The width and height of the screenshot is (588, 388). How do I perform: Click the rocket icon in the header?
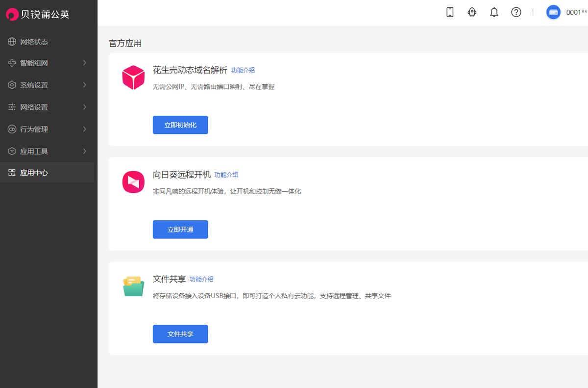[471, 12]
